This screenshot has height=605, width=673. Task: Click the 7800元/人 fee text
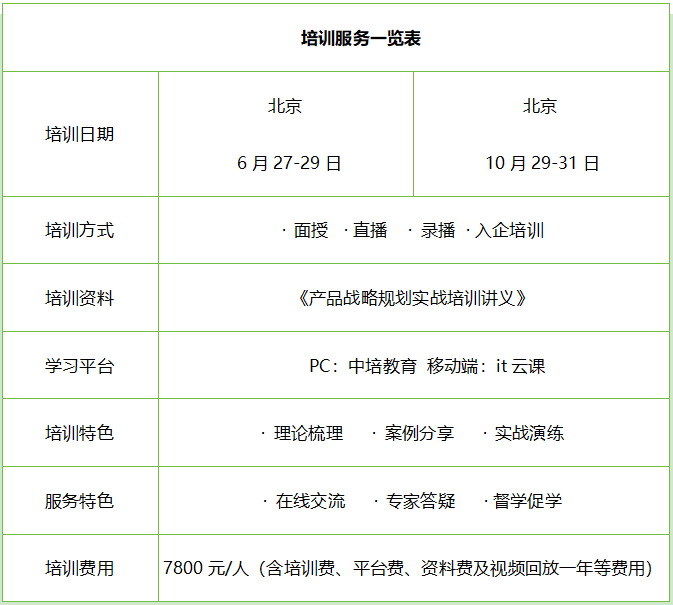point(205,568)
